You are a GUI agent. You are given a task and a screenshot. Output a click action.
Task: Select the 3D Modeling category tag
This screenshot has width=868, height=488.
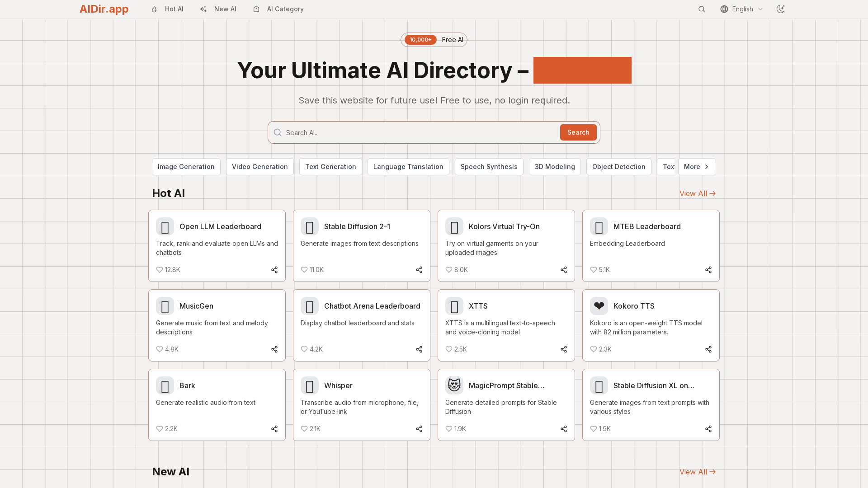point(555,167)
